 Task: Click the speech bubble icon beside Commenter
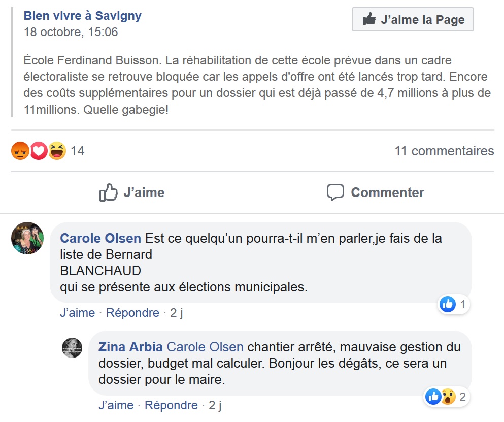point(335,192)
